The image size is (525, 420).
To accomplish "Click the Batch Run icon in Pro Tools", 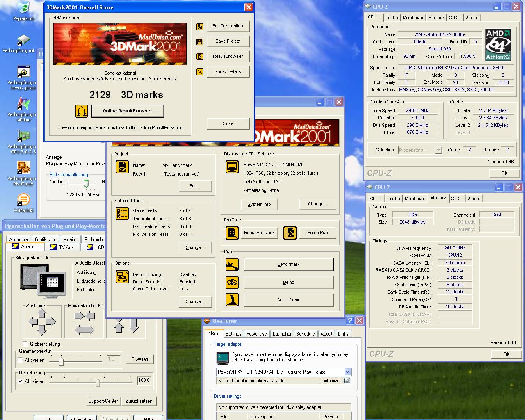I will 290,233.
